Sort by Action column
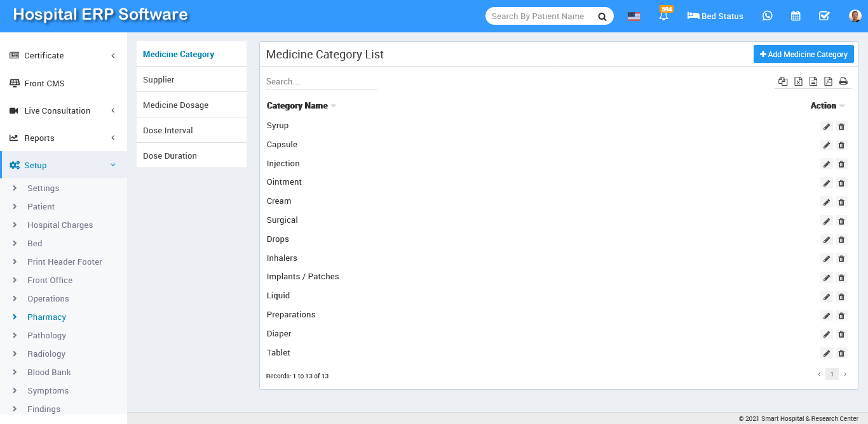The width and height of the screenshot is (868, 424). coord(828,106)
